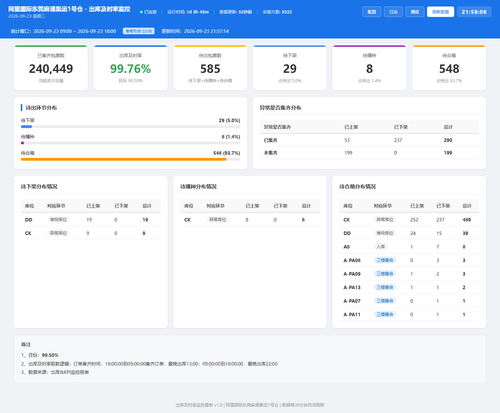The image size is (500, 413).
Task: Click the CK row in 待播种 table
Action: [x=250, y=220]
